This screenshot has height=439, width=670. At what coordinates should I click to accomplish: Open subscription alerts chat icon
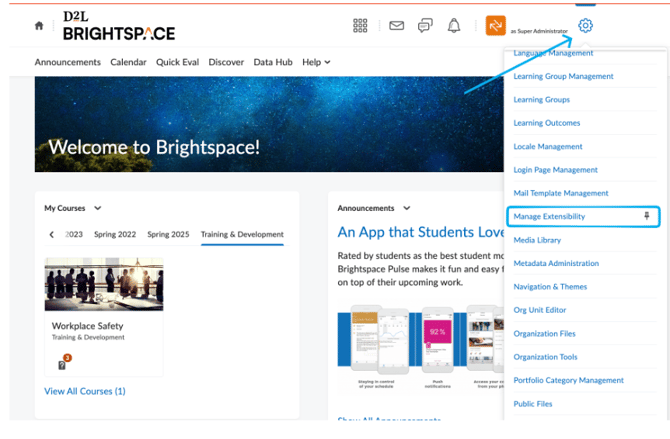pyautogui.click(x=425, y=26)
